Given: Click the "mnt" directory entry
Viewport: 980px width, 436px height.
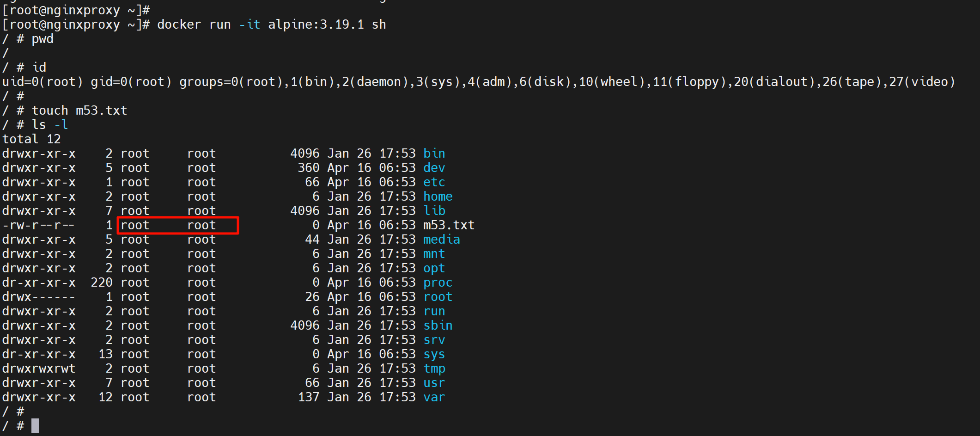Looking at the screenshot, I should [434, 254].
